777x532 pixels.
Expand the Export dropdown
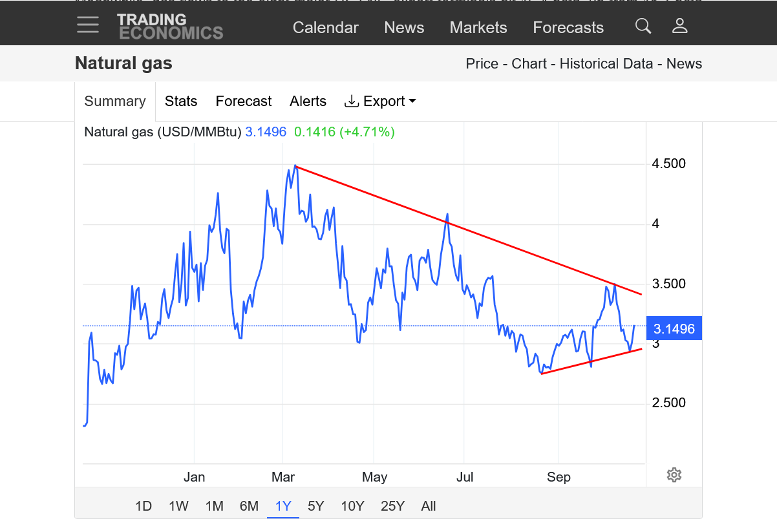pos(380,101)
